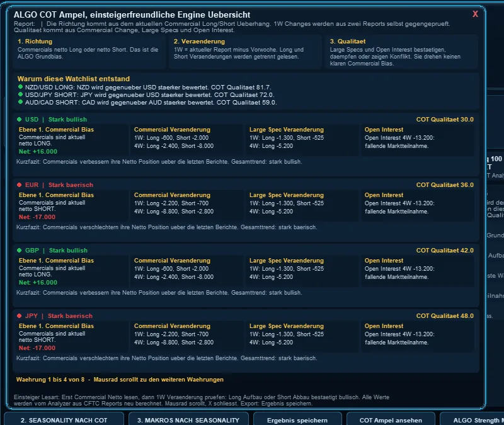
Task: Open the Makros nach Seasonality step
Action: tap(188, 419)
